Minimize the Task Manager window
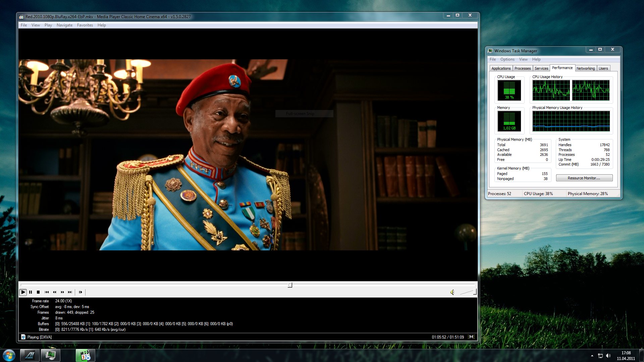Screen dimensions: 644x362 coord(591,50)
